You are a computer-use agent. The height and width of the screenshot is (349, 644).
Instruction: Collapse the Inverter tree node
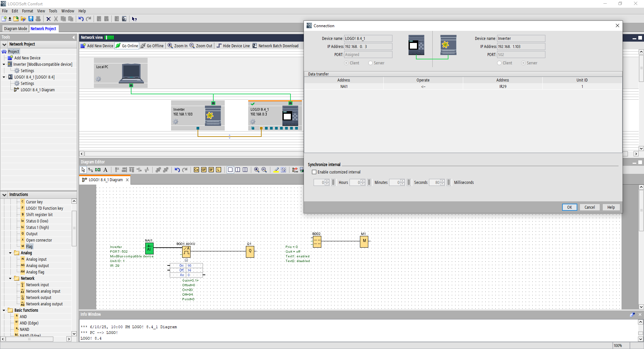coord(4,64)
